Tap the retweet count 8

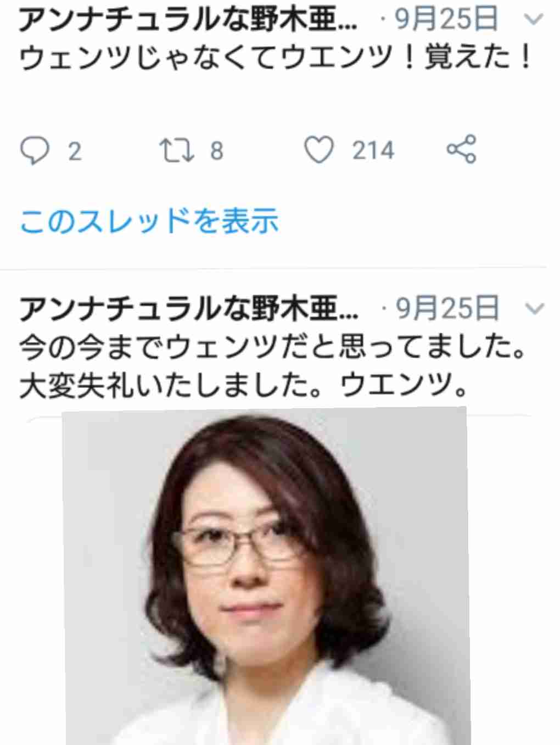coord(217,151)
